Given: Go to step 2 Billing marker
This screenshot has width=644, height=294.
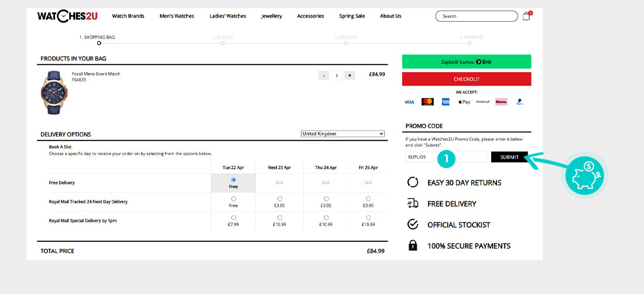Looking at the screenshot, I should (x=222, y=43).
